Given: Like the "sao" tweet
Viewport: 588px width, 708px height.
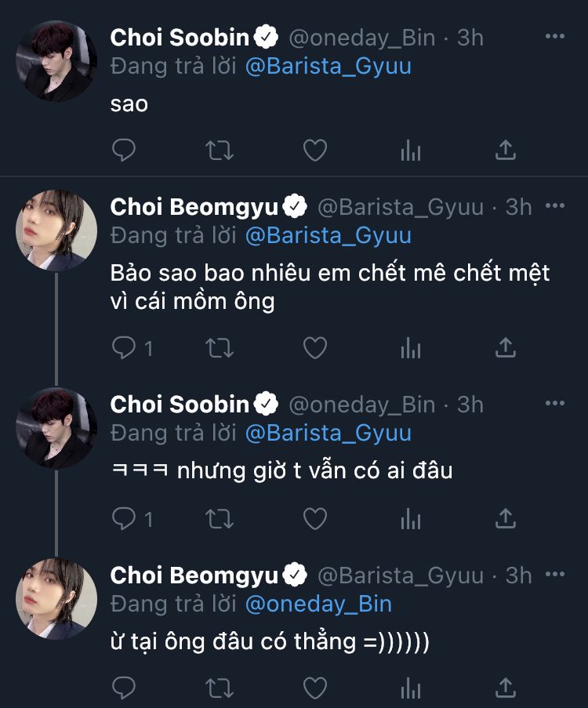Looking at the screenshot, I should pyautogui.click(x=314, y=150).
